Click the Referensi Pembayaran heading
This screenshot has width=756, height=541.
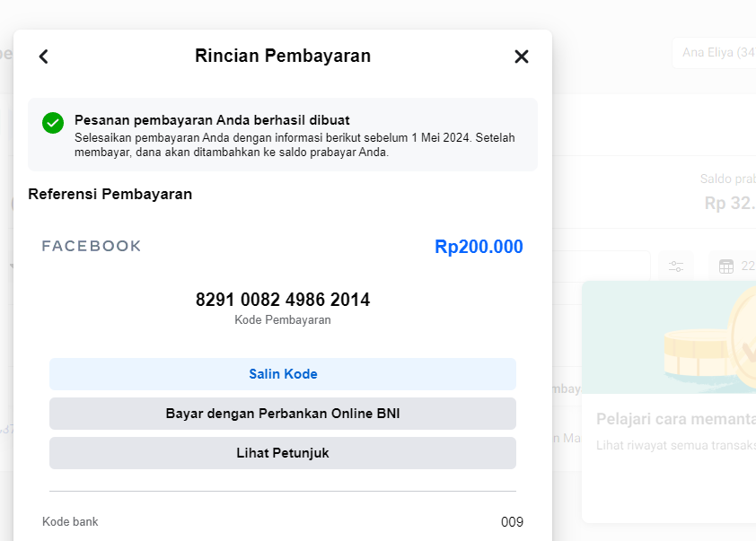tap(110, 194)
